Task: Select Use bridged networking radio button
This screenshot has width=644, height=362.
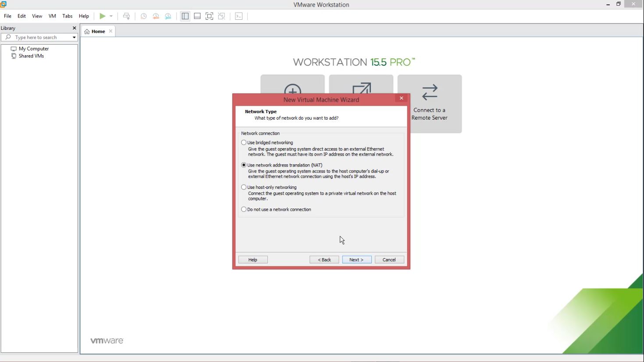Action: click(x=244, y=142)
